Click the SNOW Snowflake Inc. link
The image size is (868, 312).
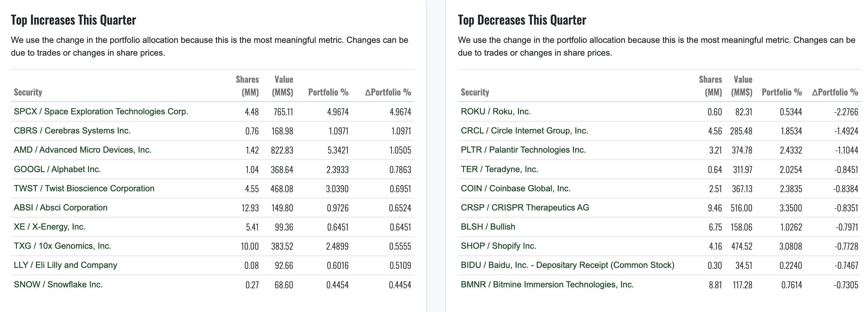(58, 284)
